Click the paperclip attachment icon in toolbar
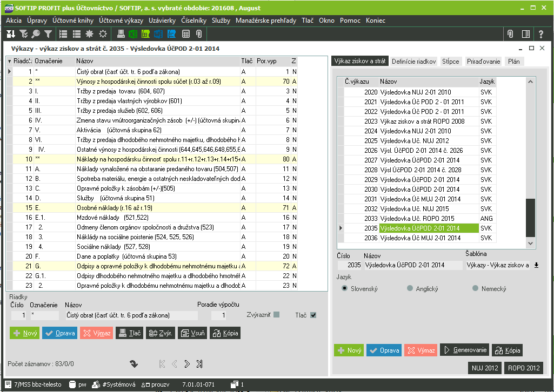The image size is (554, 392). point(199,33)
